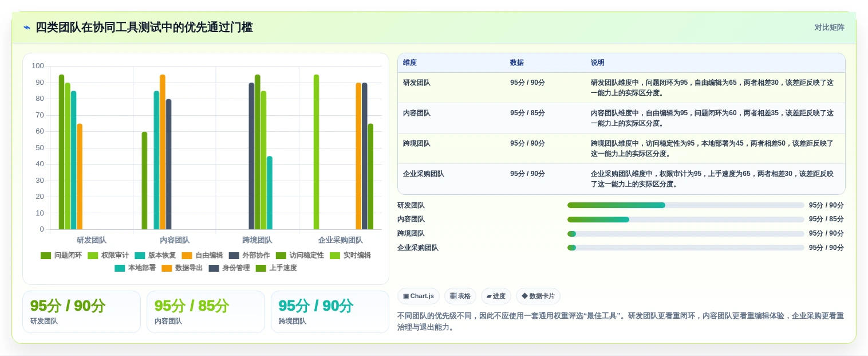
Task: Toggle the 实时编辑 legend item
Action: 350,256
